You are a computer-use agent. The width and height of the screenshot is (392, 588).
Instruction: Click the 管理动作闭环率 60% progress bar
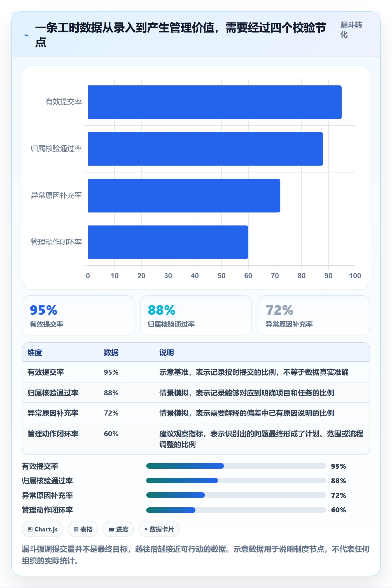236,510
